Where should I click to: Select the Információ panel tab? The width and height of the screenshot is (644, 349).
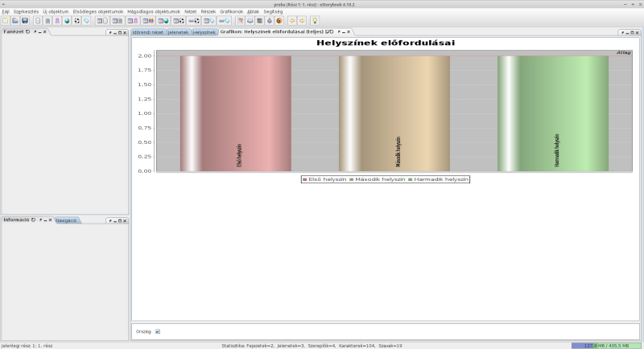click(x=16, y=220)
